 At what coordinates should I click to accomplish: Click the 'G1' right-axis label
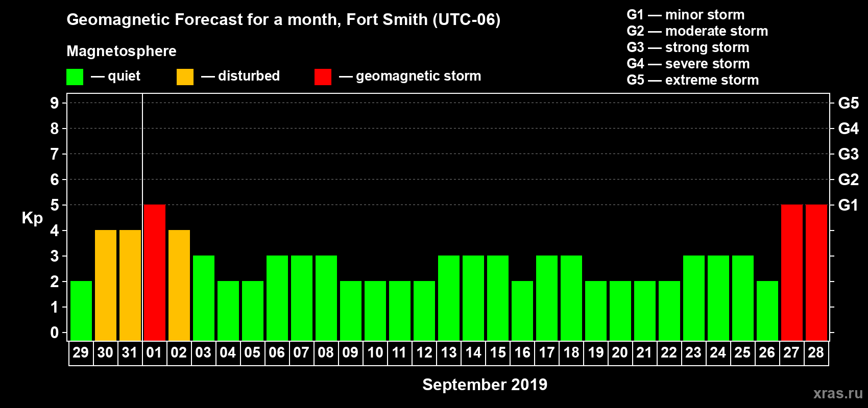(849, 205)
